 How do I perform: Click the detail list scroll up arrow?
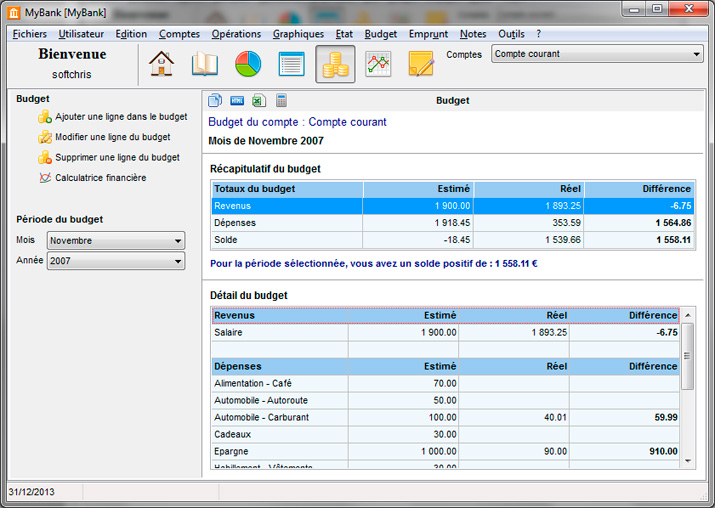(688, 315)
